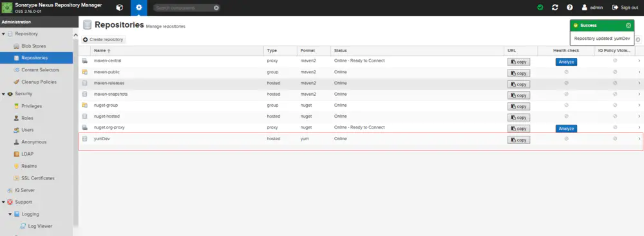Open IQ Server settings
The height and width of the screenshot is (236, 644).
[24, 190]
